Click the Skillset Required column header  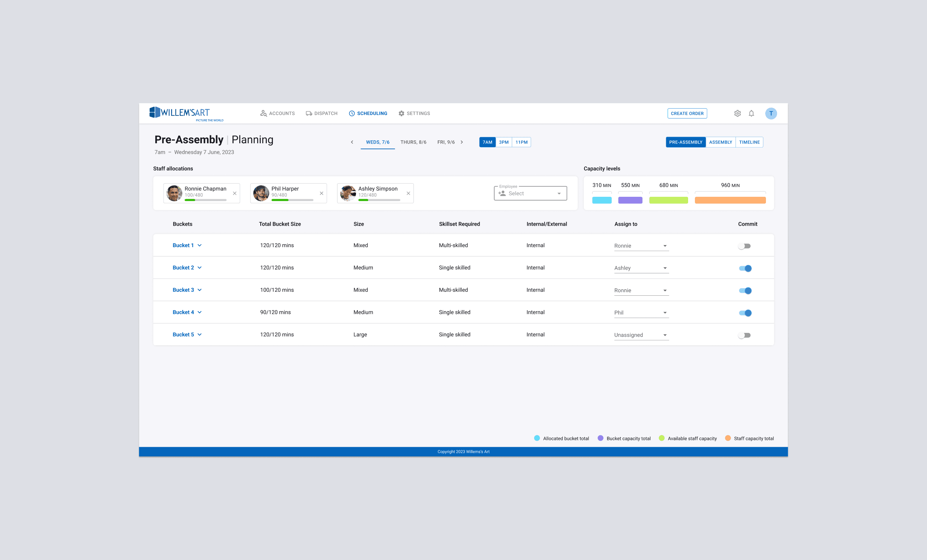[x=459, y=224]
